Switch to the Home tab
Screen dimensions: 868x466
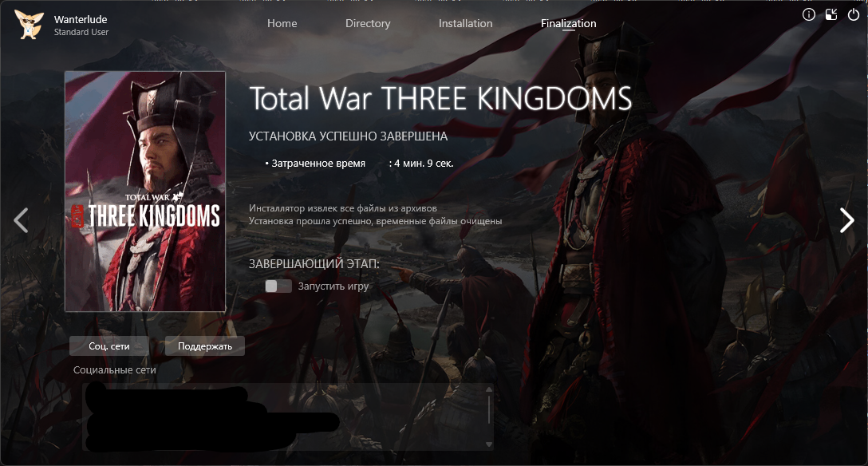point(282,23)
